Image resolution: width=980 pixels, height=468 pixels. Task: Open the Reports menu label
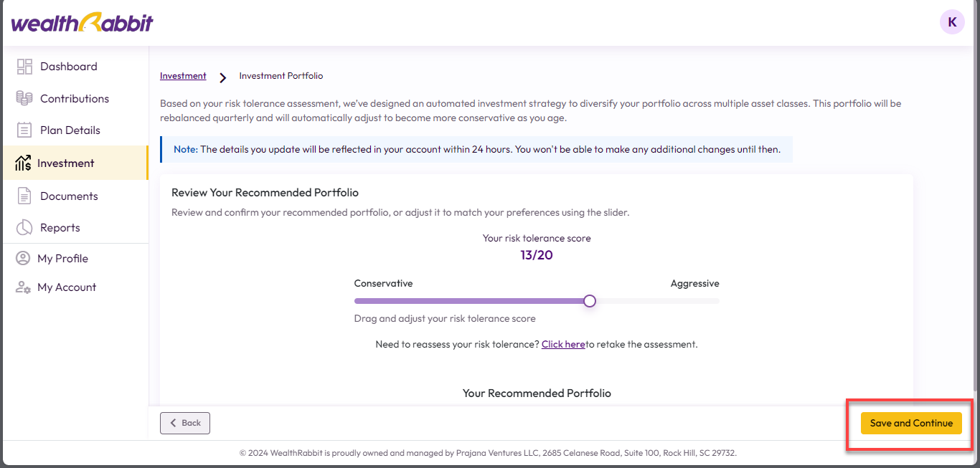pos(60,228)
